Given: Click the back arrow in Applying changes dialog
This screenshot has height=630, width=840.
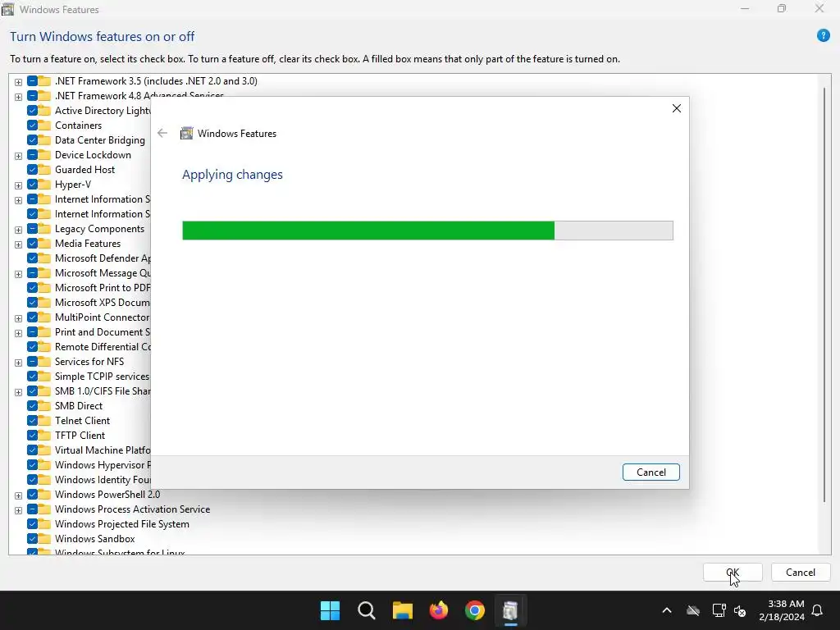Looking at the screenshot, I should (162, 134).
